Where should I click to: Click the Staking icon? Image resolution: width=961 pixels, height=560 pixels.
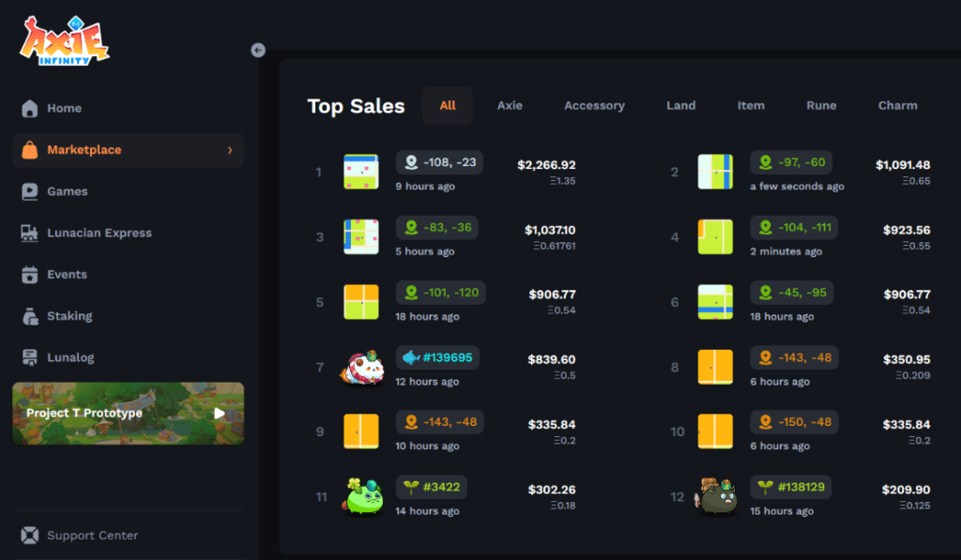[x=29, y=316]
